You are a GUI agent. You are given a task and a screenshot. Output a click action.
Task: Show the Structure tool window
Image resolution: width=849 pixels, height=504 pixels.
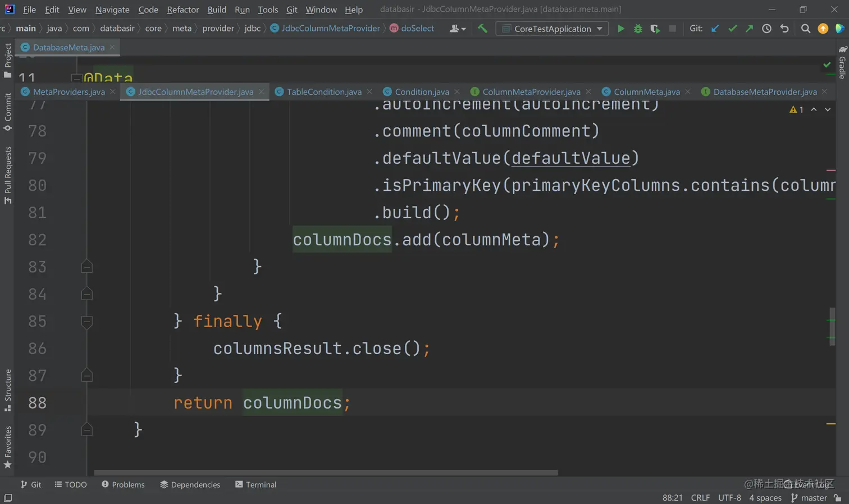pos(8,390)
